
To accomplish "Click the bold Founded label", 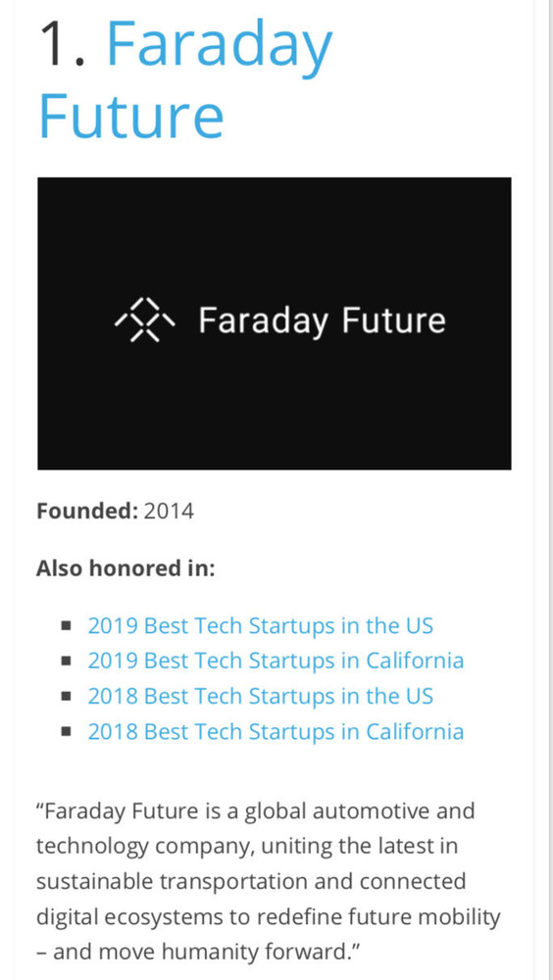I will (87, 512).
